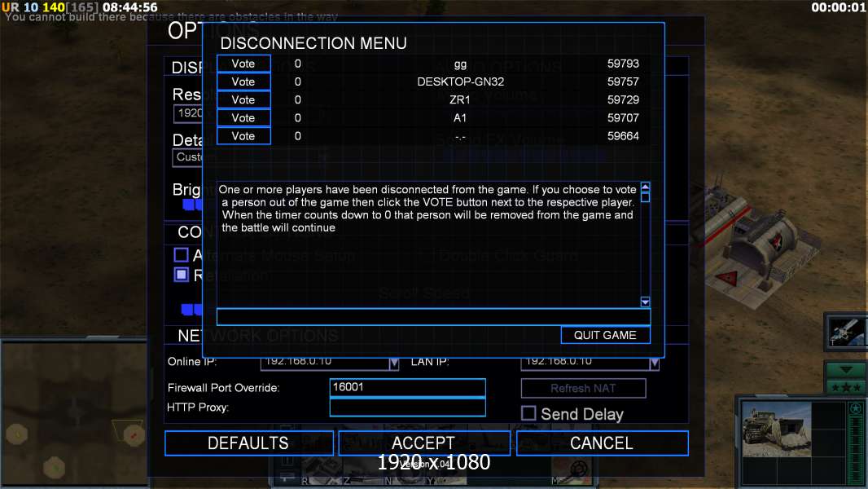
Task: Click the timer value 59664
Action: [x=623, y=136]
